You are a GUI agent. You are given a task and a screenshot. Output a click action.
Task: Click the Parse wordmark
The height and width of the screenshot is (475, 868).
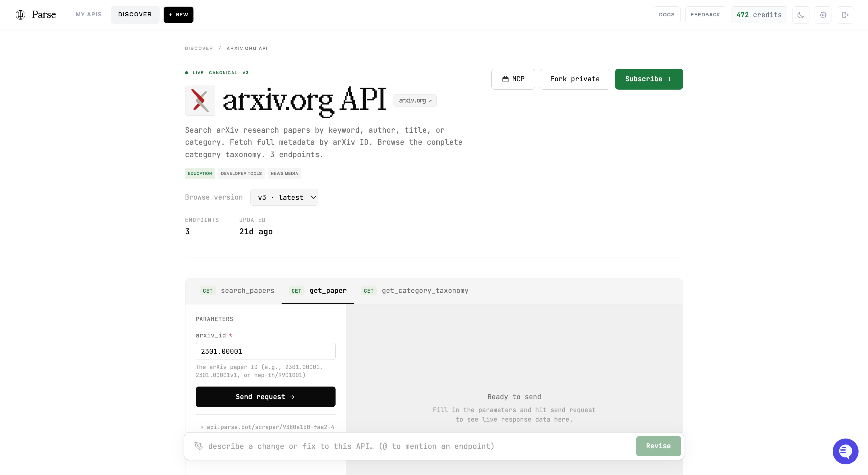tap(44, 14)
